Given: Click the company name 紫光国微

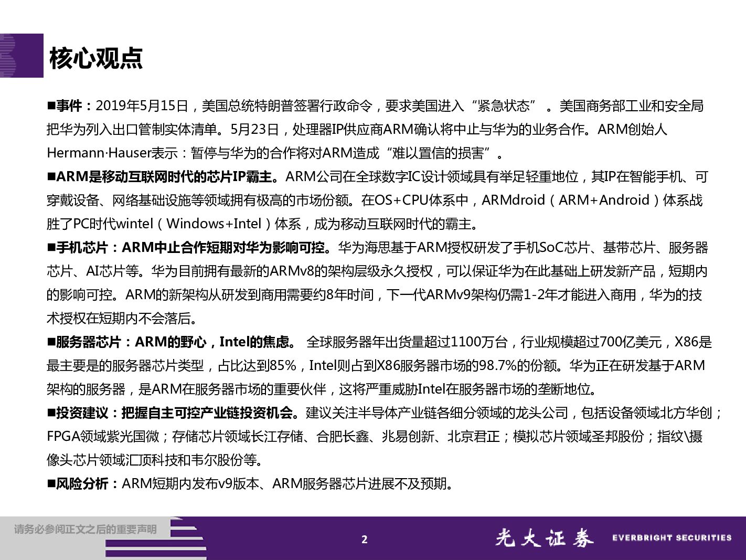Looking at the screenshot, I should click(x=133, y=437).
